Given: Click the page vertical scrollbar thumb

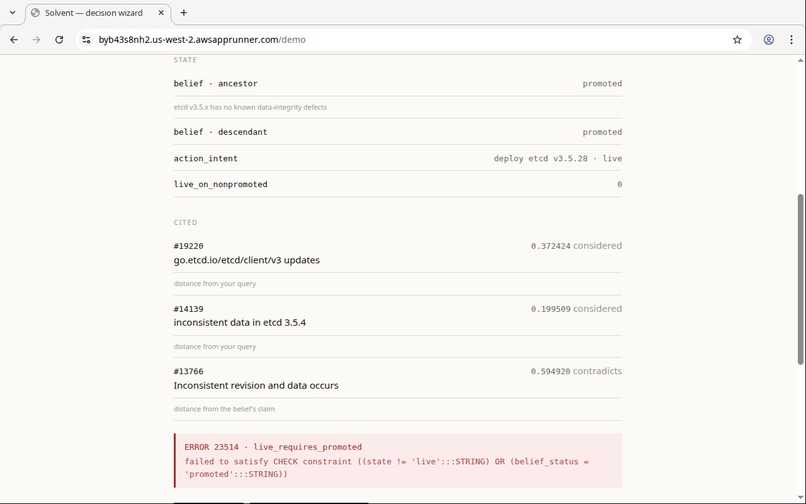Looking at the screenshot, I should 800,279.
